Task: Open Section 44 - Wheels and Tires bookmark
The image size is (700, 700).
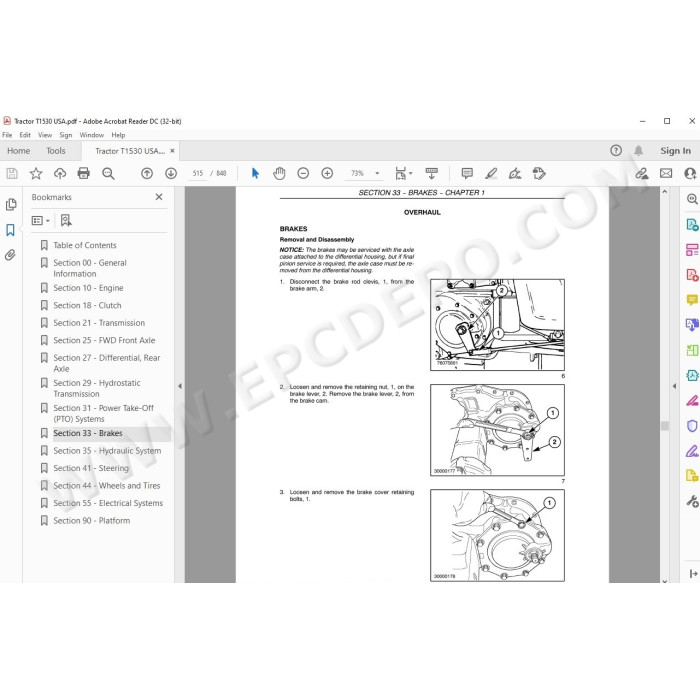Action: [107, 485]
